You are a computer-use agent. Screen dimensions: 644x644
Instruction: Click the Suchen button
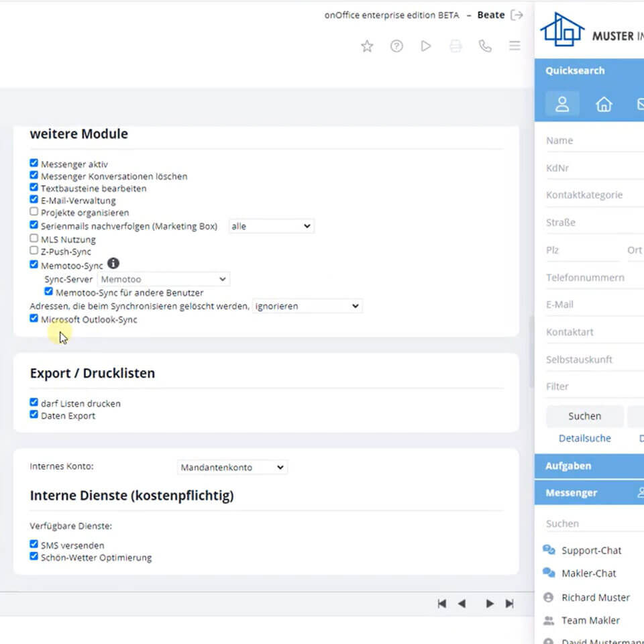(x=584, y=416)
